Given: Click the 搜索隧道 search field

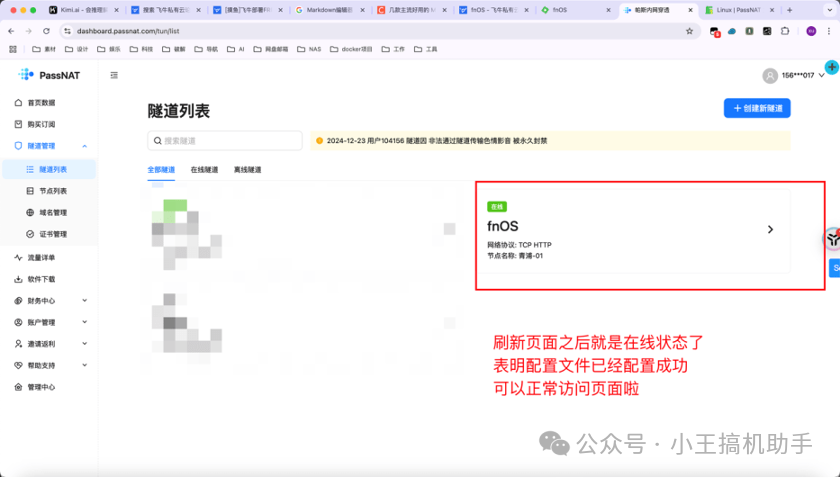Looking at the screenshot, I should 225,141.
